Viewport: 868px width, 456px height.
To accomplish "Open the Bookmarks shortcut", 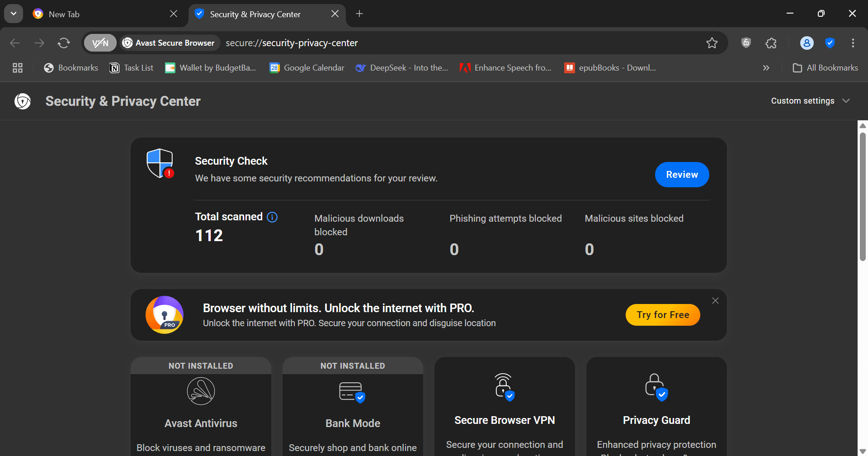I will pyautogui.click(x=71, y=68).
